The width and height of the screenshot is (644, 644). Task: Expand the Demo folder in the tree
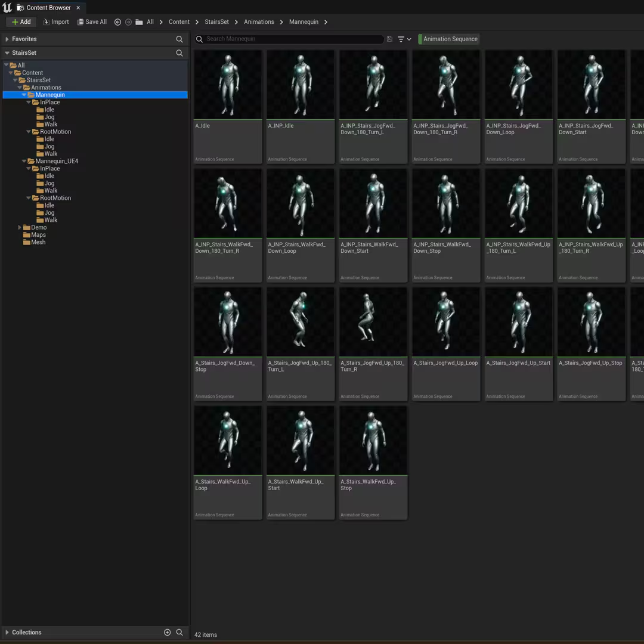tap(20, 228)
